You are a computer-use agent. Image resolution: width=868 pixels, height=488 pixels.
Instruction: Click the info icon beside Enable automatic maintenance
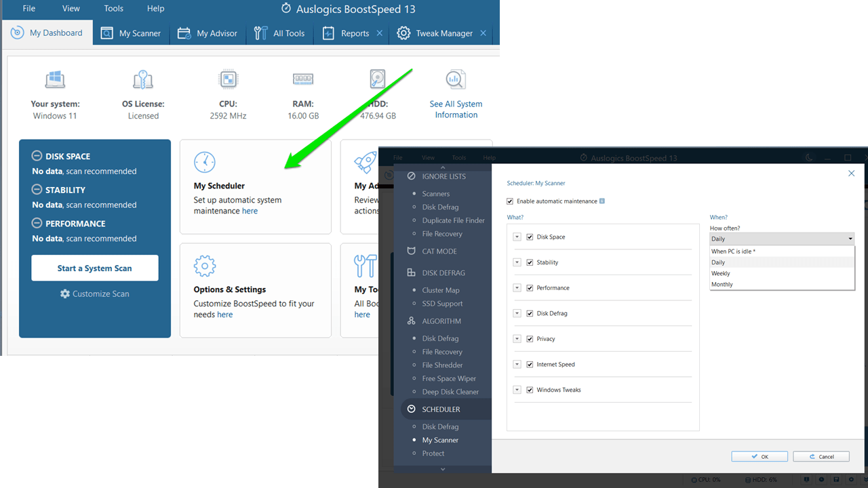602,201
